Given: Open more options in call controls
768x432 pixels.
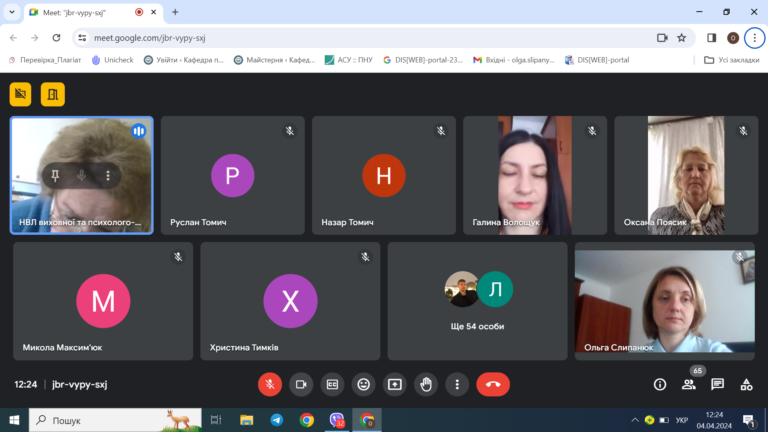Looking at the screenshot, I should point(457,384).
